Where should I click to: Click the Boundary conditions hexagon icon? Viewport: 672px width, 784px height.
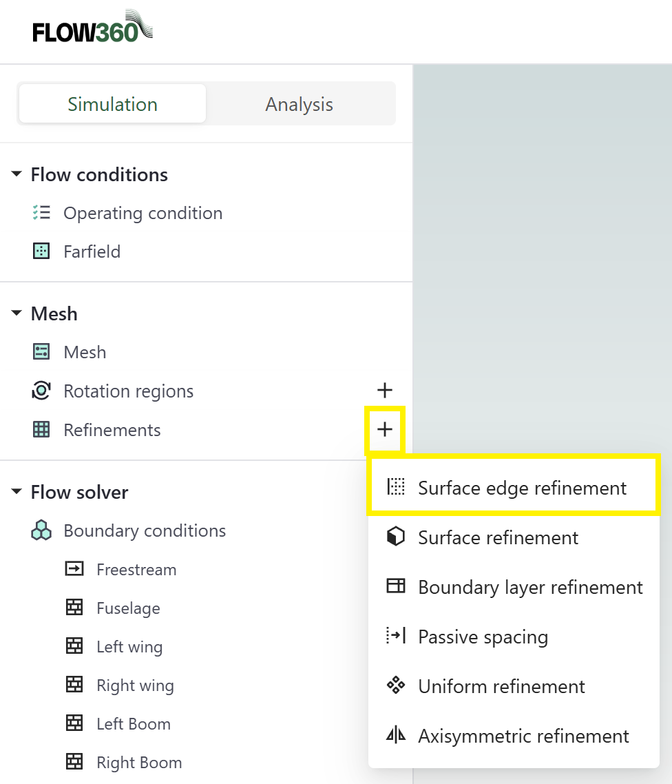click(x=41, y=530)
